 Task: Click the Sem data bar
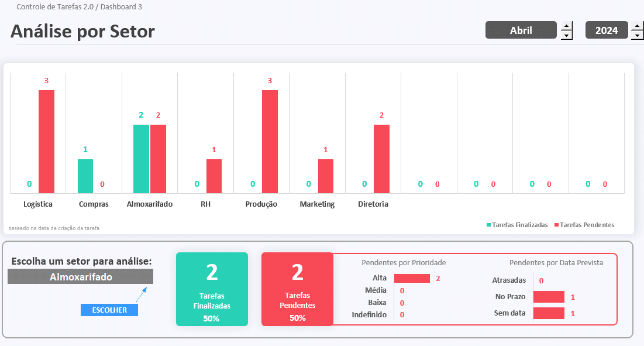coord(549,313)
